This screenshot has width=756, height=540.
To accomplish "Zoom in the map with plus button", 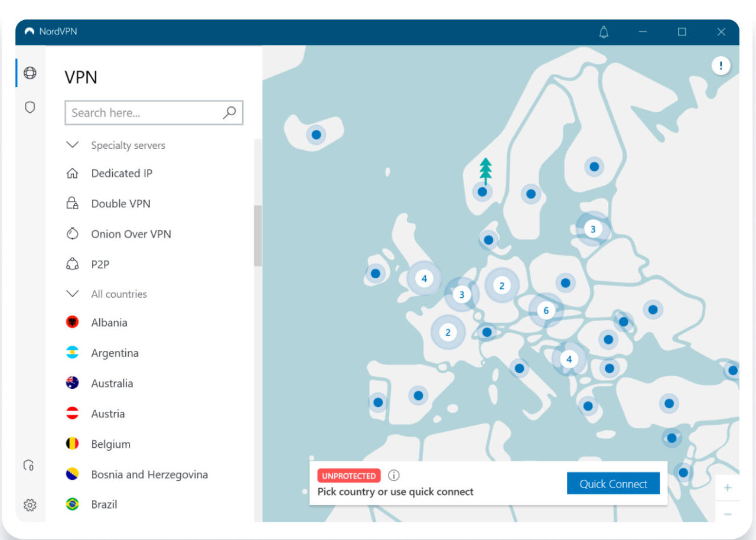I will coord(728,488).
